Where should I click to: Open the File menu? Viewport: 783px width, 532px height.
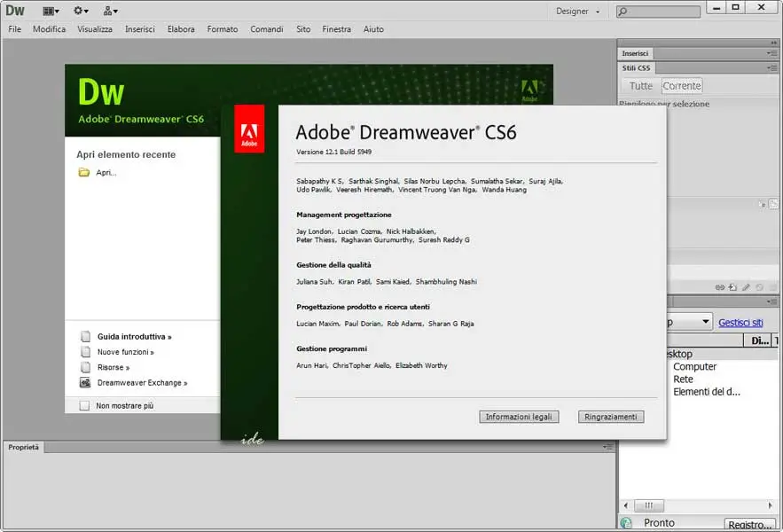pos(15,29)
